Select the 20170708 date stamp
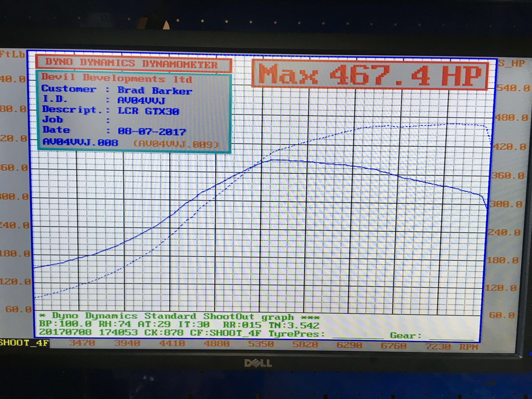532x399 pixels. tap(65, 332)
